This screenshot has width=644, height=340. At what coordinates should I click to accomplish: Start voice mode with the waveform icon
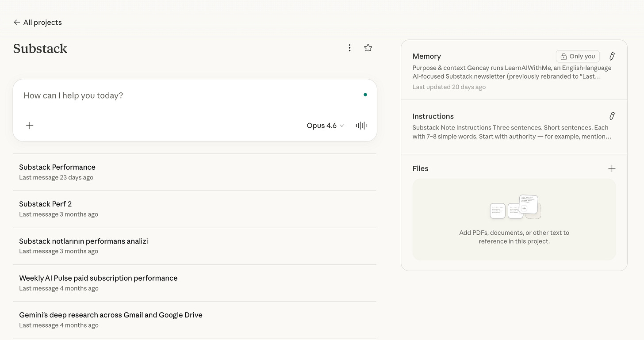point(361,126)
